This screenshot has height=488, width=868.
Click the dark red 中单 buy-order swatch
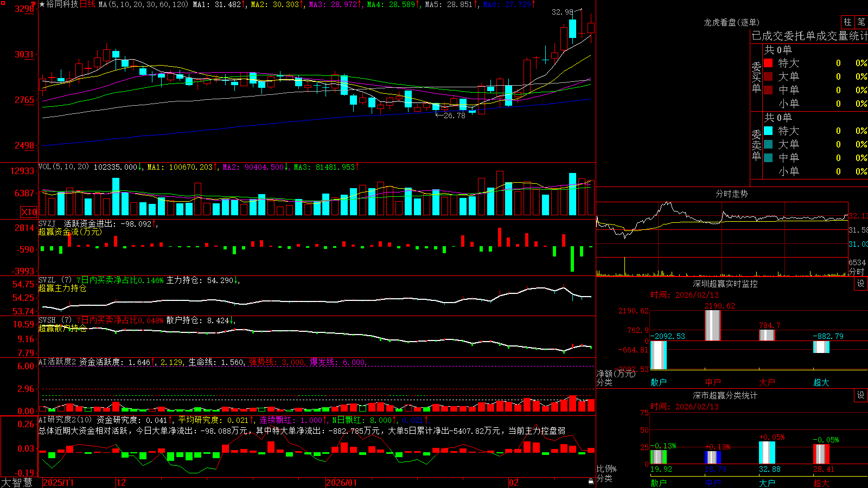tap(768, 90)
